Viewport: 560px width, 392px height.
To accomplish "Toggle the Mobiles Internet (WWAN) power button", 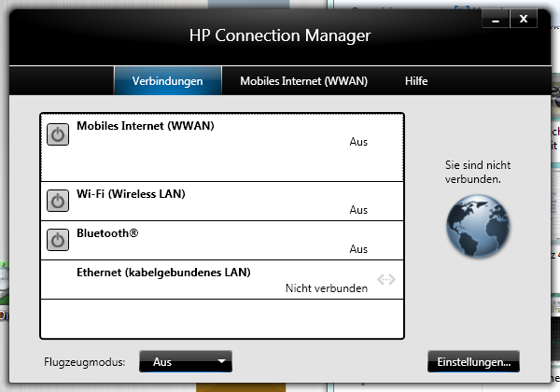I will (58, 135).
